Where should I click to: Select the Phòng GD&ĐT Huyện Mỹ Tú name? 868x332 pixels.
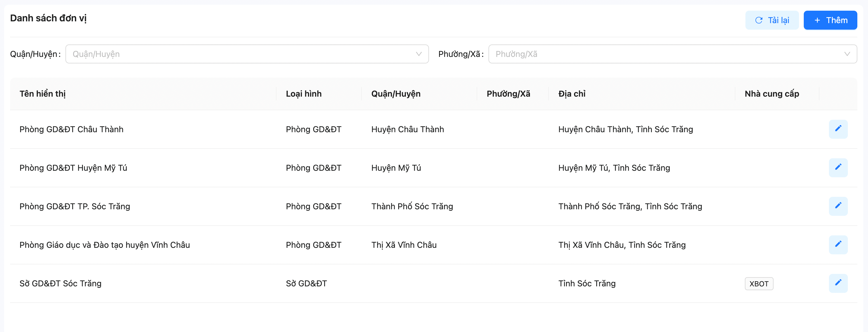coord(73,168)
